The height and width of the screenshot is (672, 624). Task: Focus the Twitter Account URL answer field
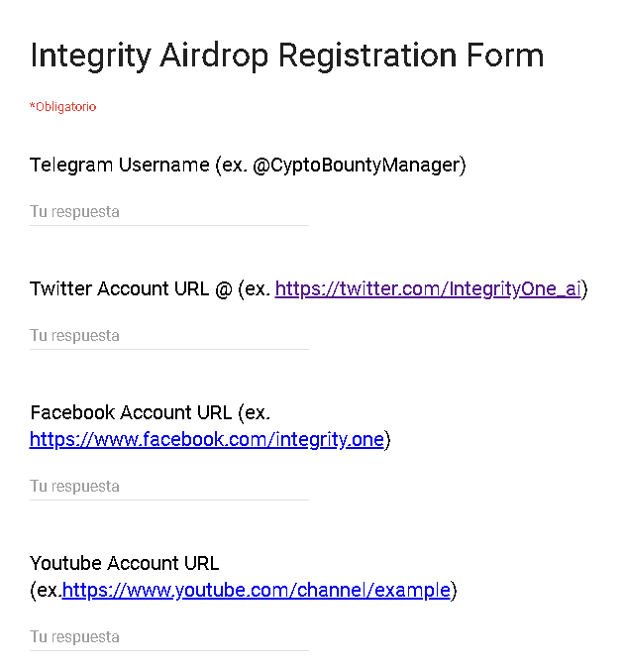[x=168, y=336]
